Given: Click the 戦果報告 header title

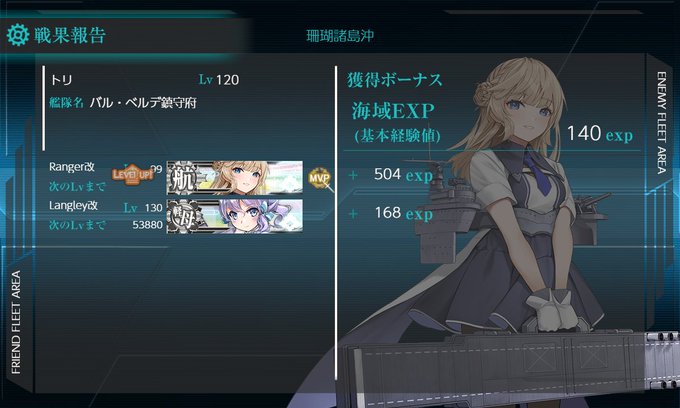Looking at the screenshot, I should [69, 35].
